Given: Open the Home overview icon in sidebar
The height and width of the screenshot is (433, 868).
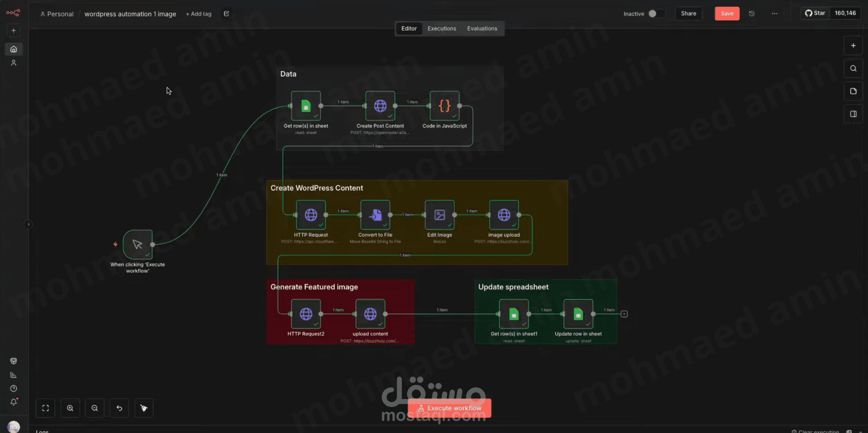Looking at the screenshot, I should 14,49.
